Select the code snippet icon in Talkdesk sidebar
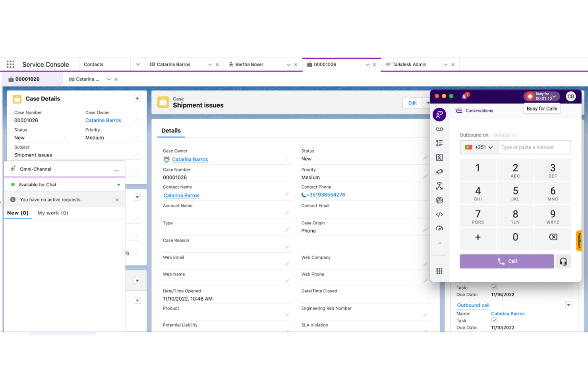 439,214
